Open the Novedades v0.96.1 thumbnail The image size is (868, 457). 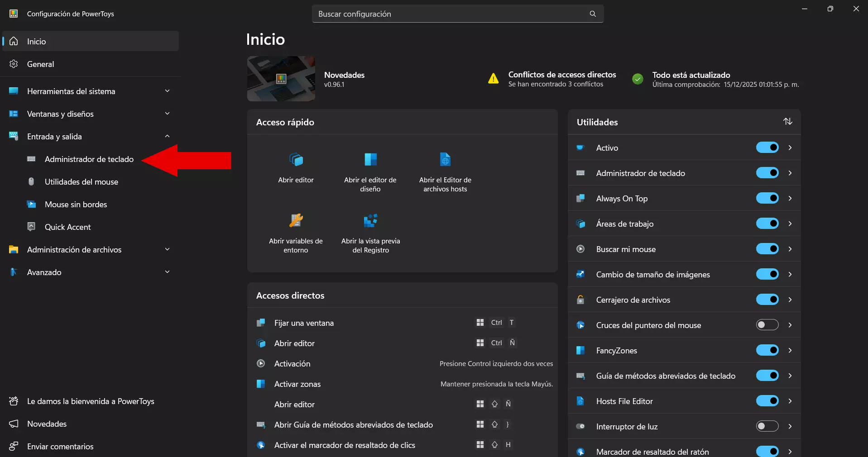pos(281,79)
